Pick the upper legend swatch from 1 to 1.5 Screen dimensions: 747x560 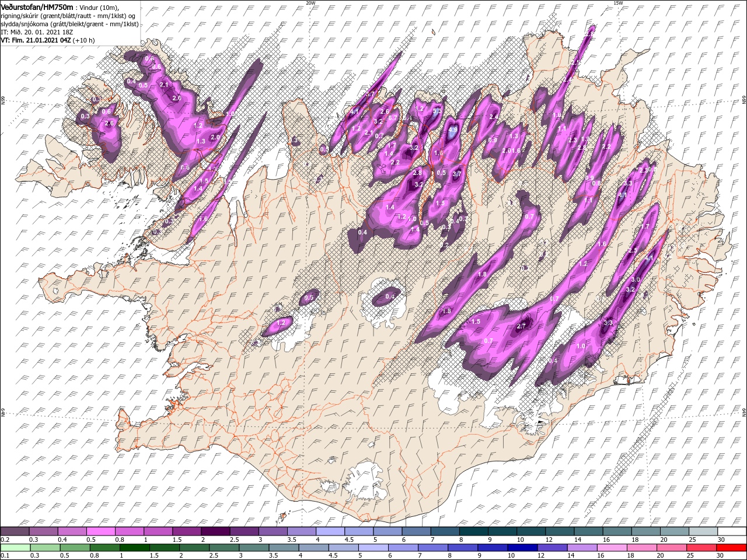coord(159,531)
